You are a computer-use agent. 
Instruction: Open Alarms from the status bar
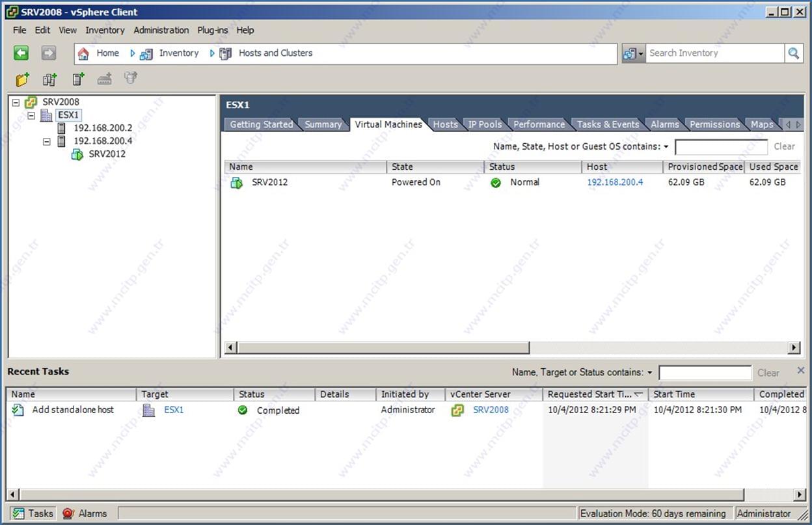click(85, 514)
